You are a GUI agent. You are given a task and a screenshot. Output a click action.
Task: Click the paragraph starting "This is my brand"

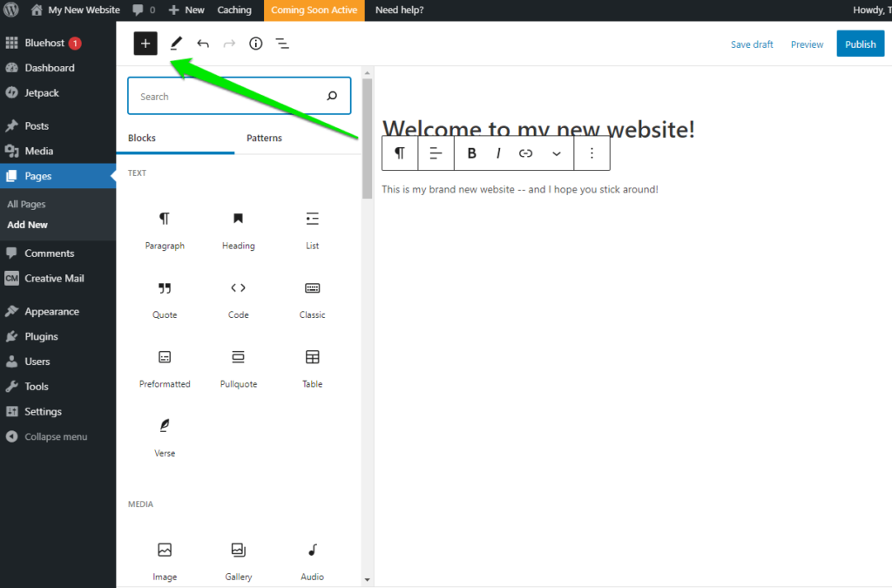click(520, 189)
